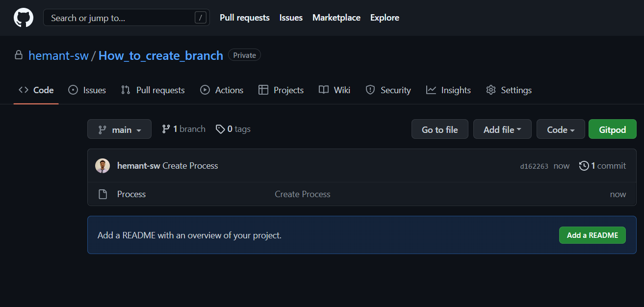644x307 pixels.
Task: Open the repository Settings tab
Action: (x=509, y=90)
